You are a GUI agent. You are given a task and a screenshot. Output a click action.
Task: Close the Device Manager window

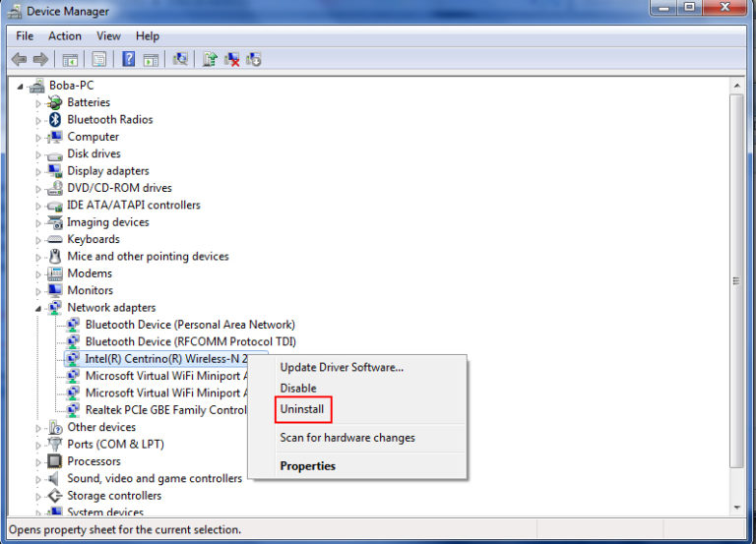[x=724, y=7]
